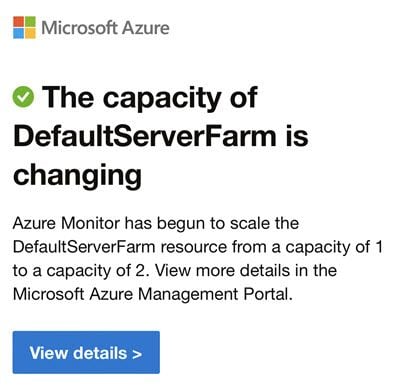Screen dimensions: 400x390
Task: Click the word changing in heading
Action: point(77,176)
